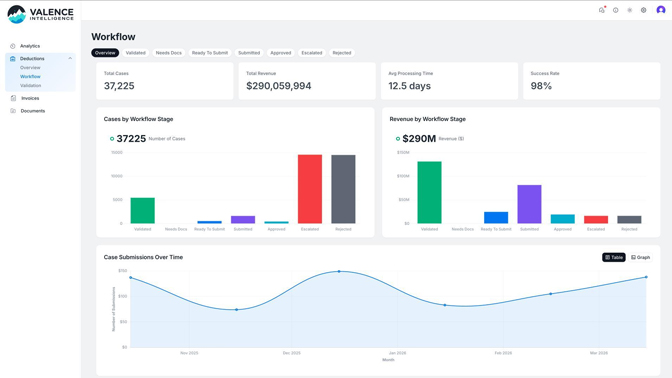Switch to the Needs Docs tab
The image size is (672, 378).
pyautogui.click(x=168, y=53)
